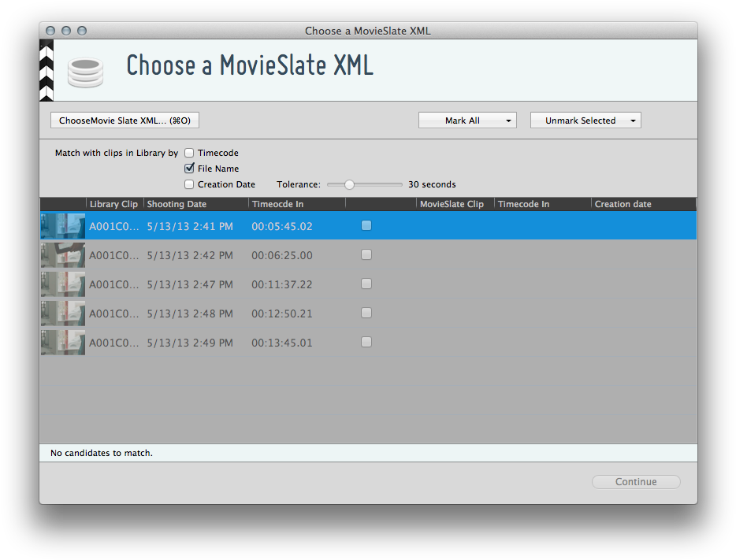Enable the Timecode matching checkbox

coord(189,153)
